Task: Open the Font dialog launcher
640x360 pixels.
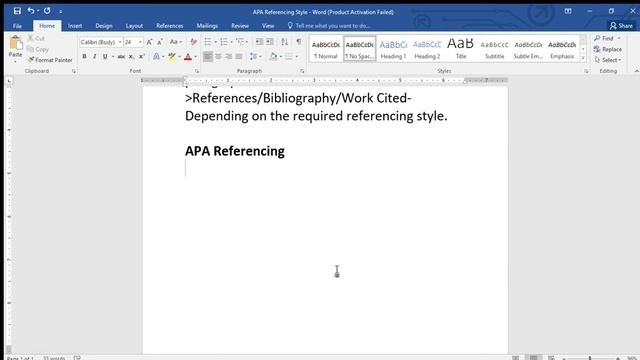Action: click(197, 71)
